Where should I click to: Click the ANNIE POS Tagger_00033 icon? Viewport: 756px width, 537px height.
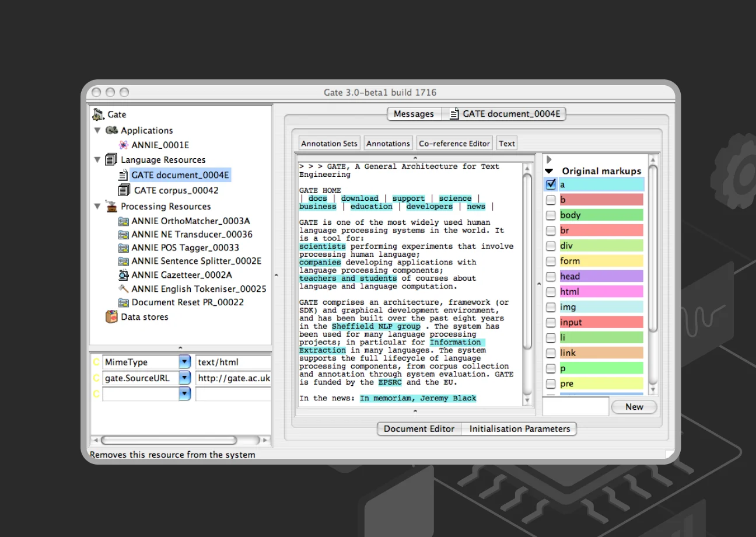tap(123, 248)
